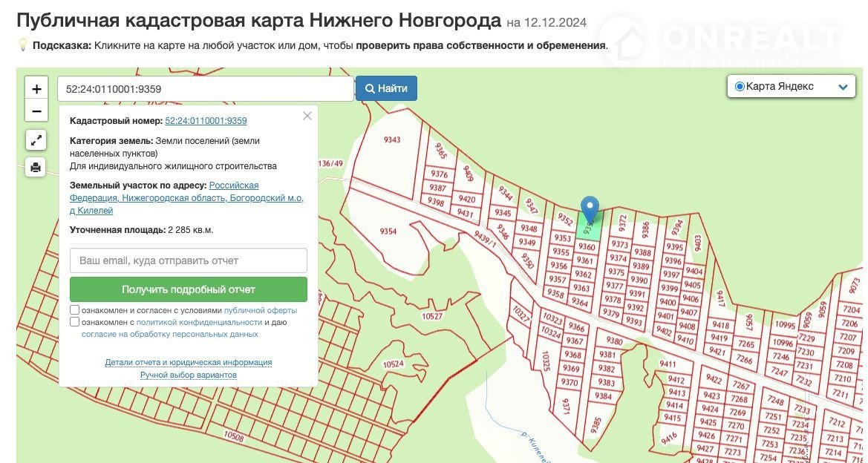Zoom out the map with minus button

pos(36,111)
